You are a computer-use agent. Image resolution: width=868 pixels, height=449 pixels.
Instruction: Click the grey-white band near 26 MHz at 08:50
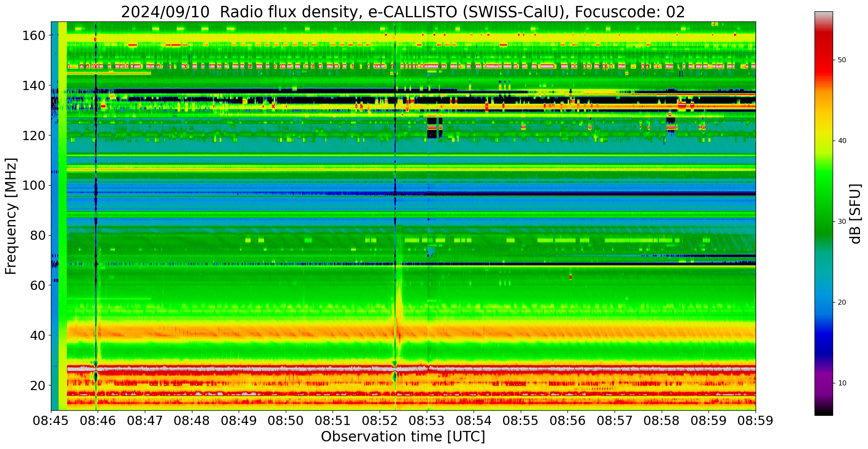click(286, 369)
